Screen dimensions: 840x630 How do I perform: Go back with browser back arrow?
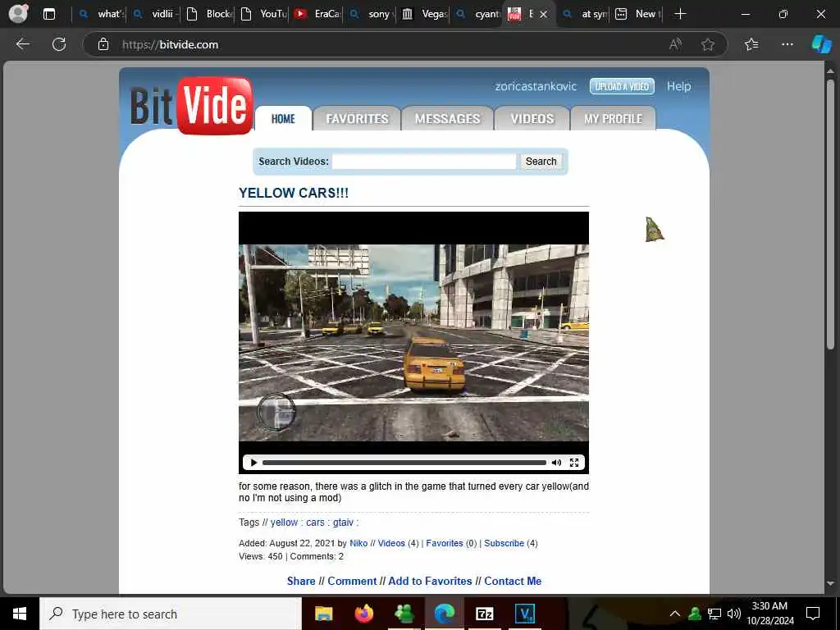pyautogui.click(x=22, y=44)
